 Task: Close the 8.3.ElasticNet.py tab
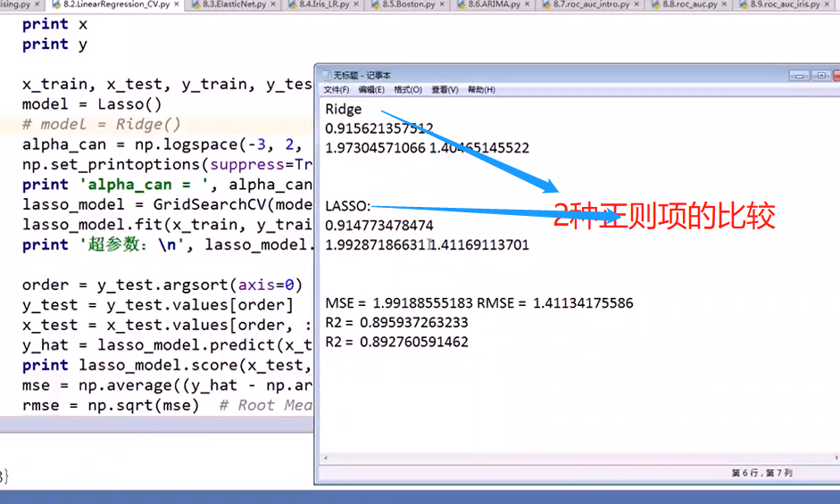(273, 4)
